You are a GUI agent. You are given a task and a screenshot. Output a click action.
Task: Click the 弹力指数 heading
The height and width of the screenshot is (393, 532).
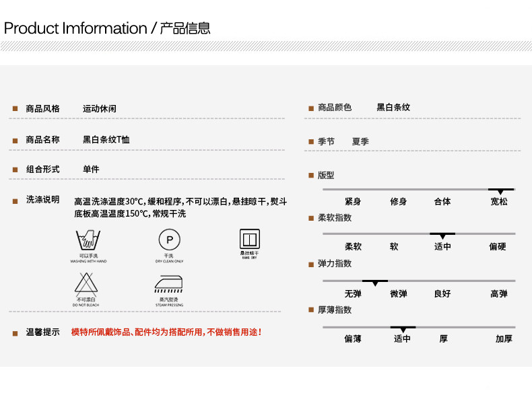click(335, 264)
